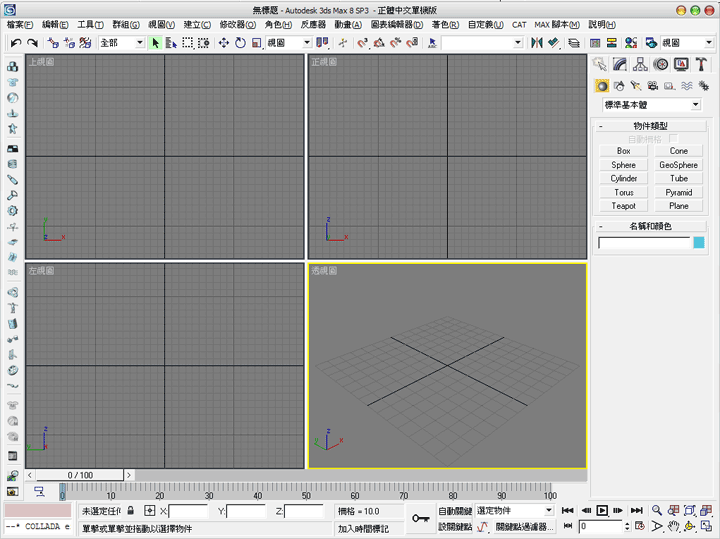The height and width of the screenshot is (539, 720).
Task: Open the 選定物件 key filter dropdown
Action: (x=514, y=511)
